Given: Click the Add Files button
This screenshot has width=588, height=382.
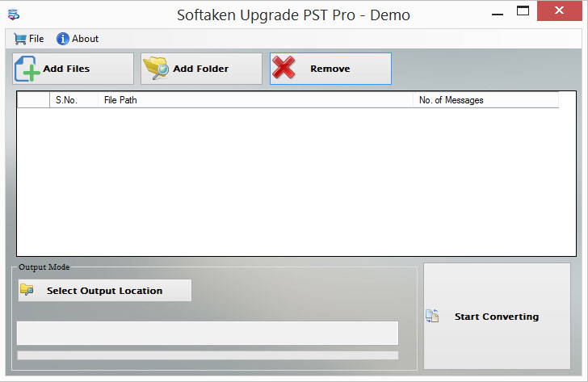Looking at the screenshot, I should (x=73, y=69).
